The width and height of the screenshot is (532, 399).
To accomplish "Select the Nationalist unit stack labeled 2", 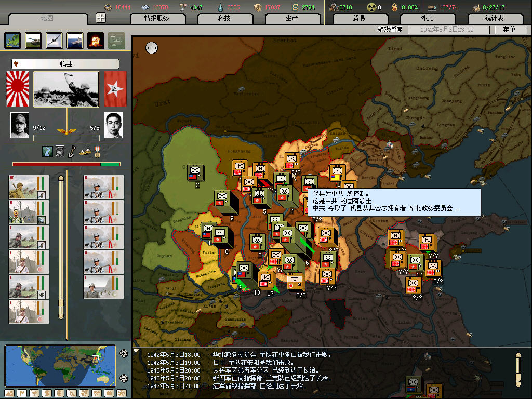I will tap(195, 172).
